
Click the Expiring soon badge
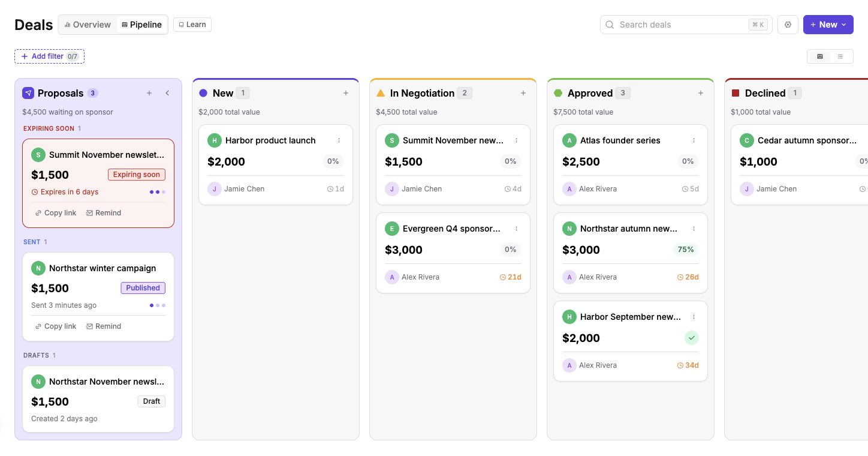pos(137,175)
